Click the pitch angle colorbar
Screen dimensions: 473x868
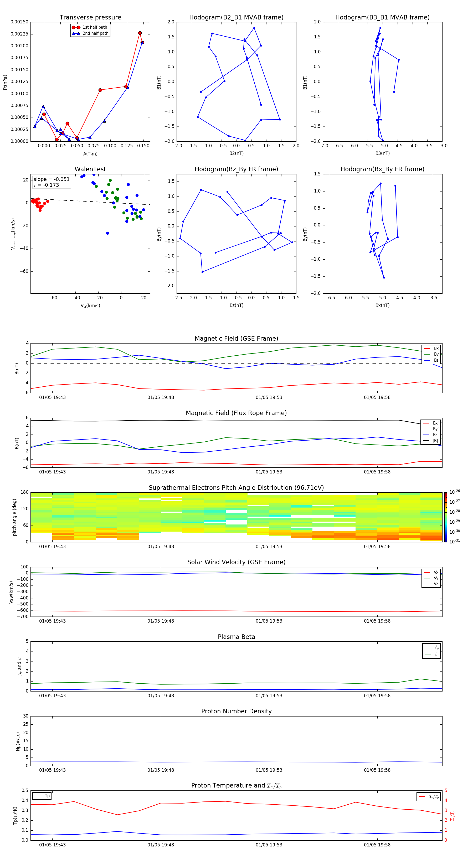pos(445,517)
